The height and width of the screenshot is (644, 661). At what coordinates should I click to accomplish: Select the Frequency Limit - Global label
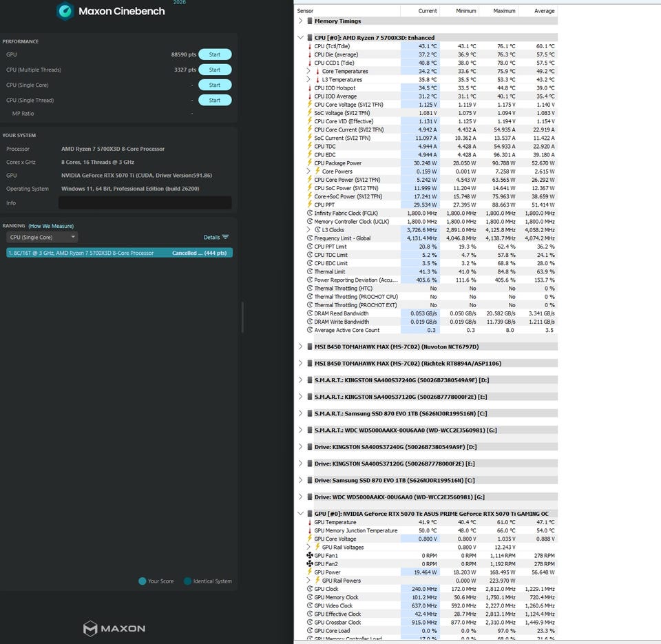click(342, 238)
